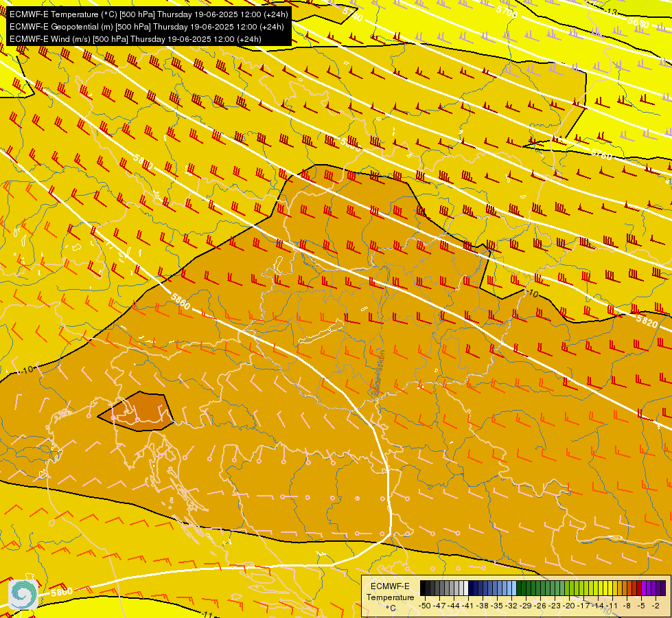This screenshot has height=618, width=672.
Task: Click the '-41' legend scale value
Action: tap(467, 606)
